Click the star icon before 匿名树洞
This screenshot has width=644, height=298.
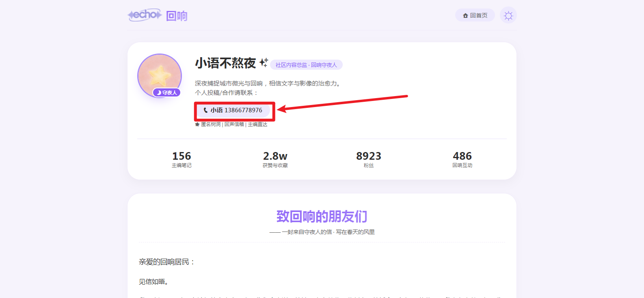[197, 124]
